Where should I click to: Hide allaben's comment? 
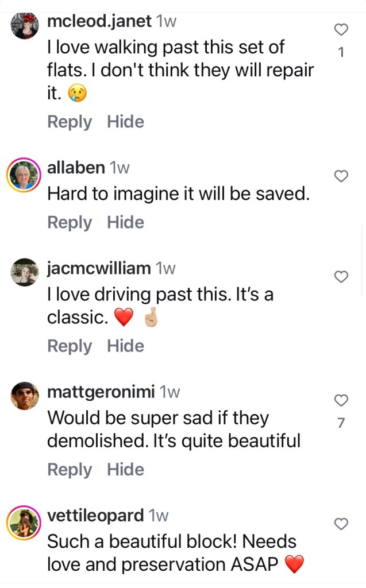[125, 222]
